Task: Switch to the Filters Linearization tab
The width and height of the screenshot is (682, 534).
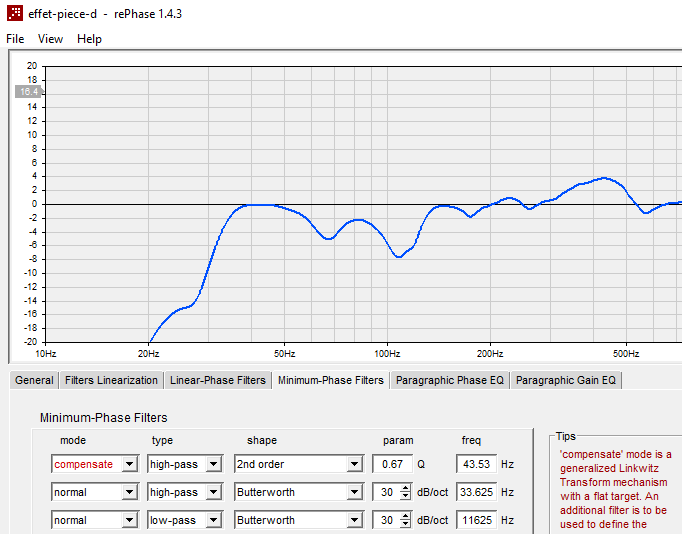Action: 111,380
